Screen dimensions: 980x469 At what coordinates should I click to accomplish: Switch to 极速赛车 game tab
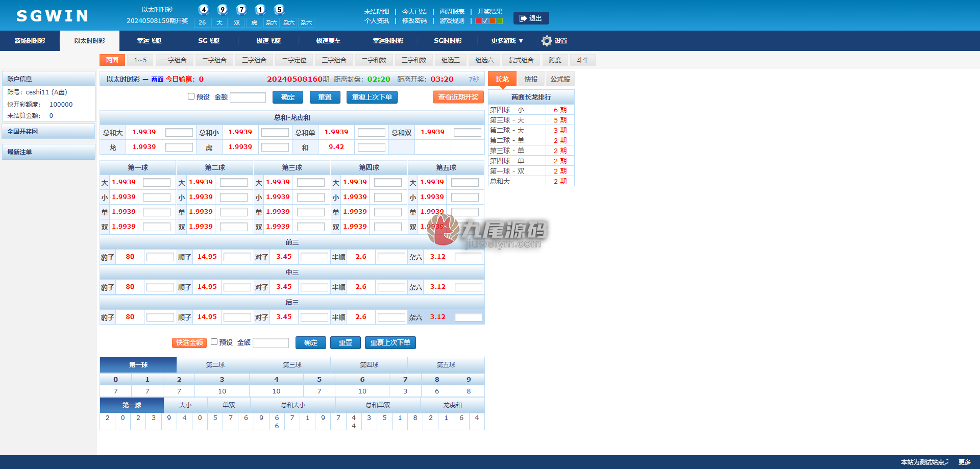pos(328,41)
